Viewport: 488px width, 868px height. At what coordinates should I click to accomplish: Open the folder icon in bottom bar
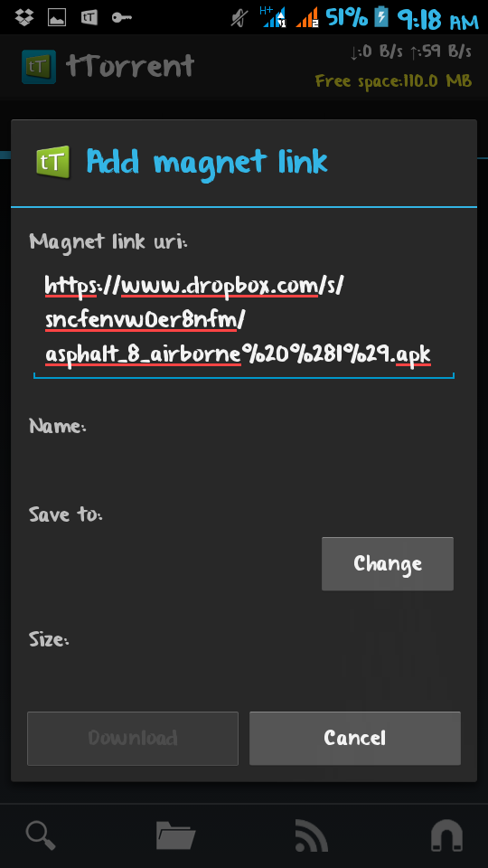point(176,835)
